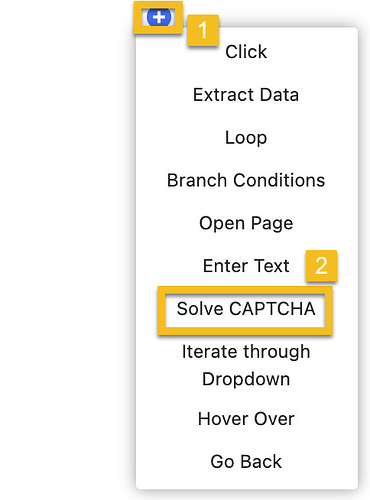
Task: Choose the Open Page action
Action: pos(246,223)
